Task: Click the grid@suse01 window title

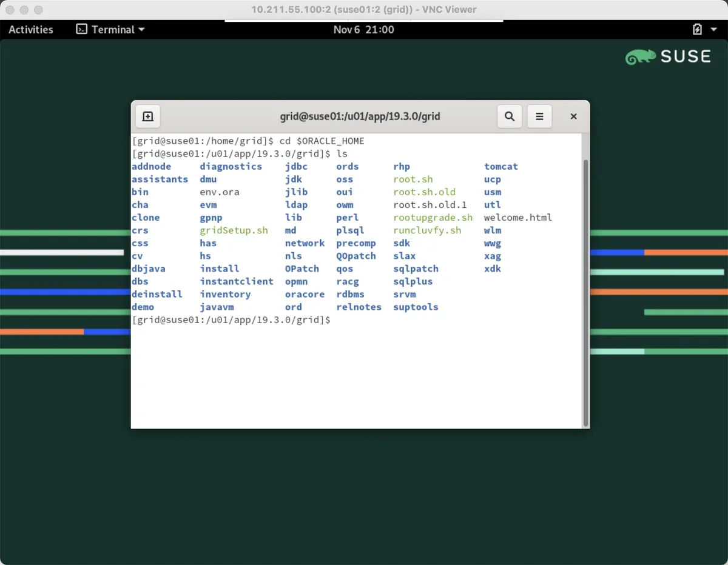Action: point(360,116)
